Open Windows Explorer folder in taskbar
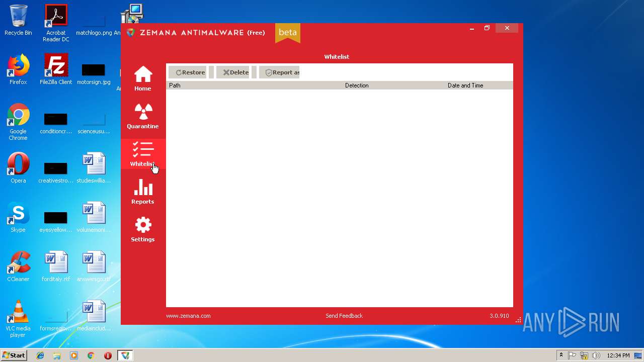This screenshot has height=362, width=644. tap(57, 355)
